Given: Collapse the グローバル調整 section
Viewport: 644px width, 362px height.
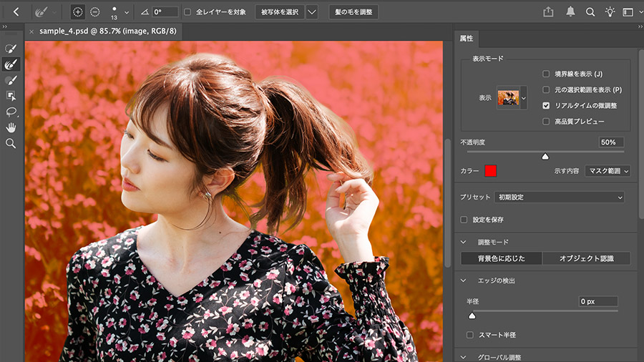Looking at the screenshot, I should 463,358.
